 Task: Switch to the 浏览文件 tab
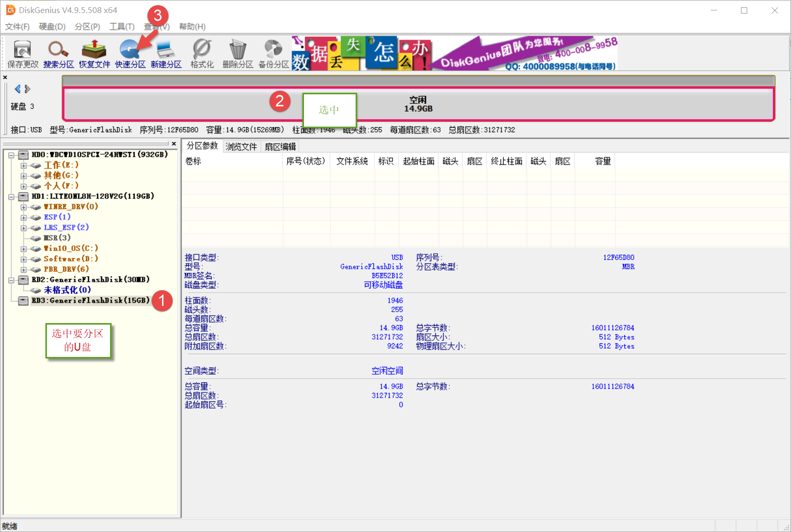tap(241, 147)
